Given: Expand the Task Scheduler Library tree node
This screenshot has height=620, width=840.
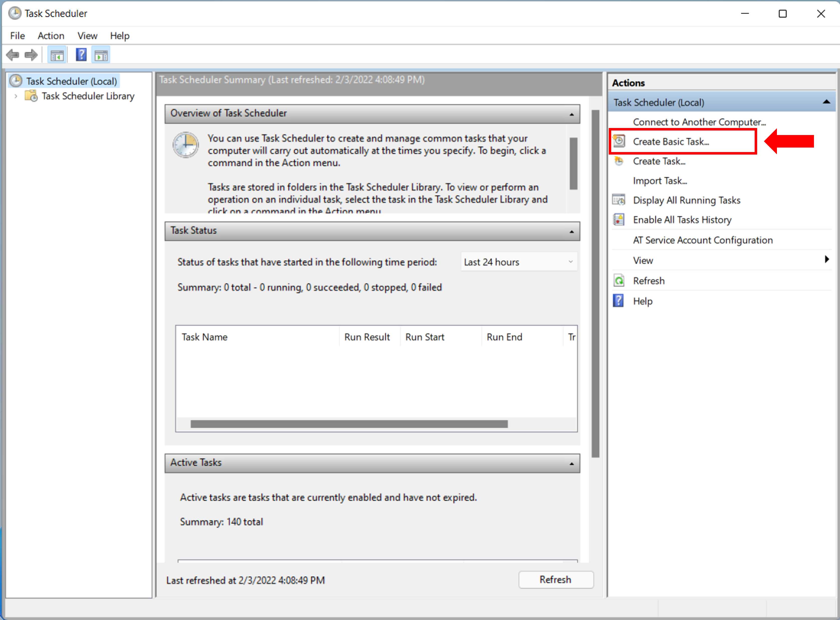Looking at the screenshot, I should click(16, 96).
